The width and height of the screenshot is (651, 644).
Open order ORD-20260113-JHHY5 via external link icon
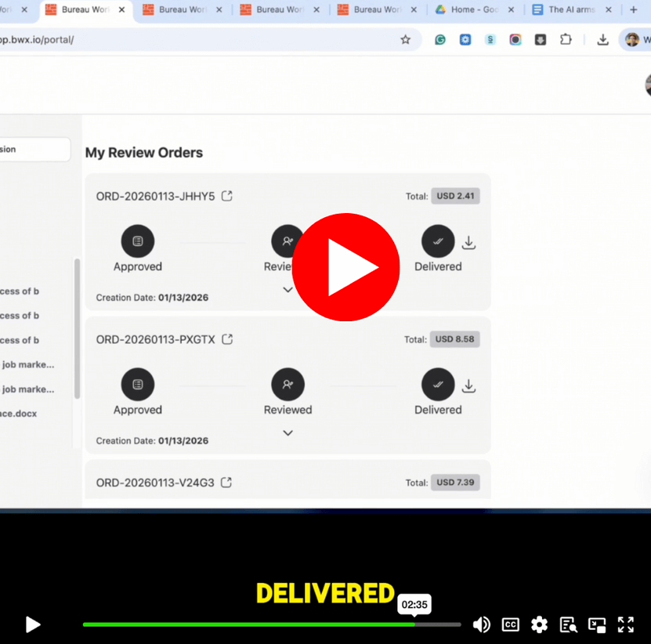tap(226, 196)
